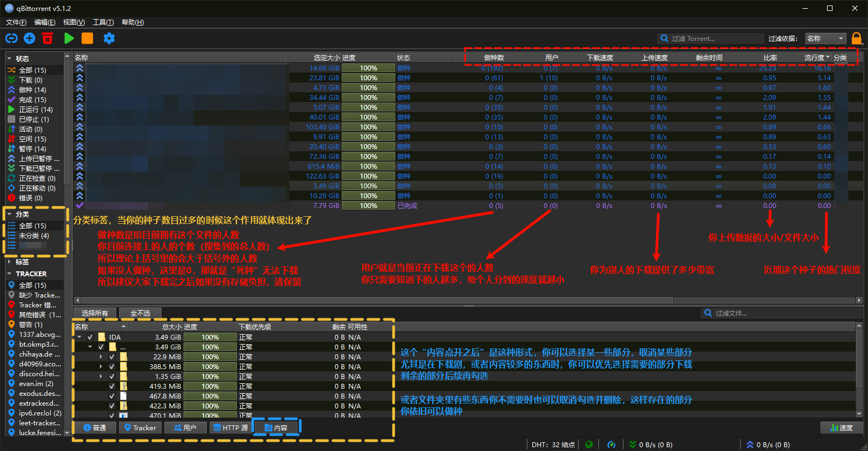Switch to the 内容 tab

pos(276,428)
